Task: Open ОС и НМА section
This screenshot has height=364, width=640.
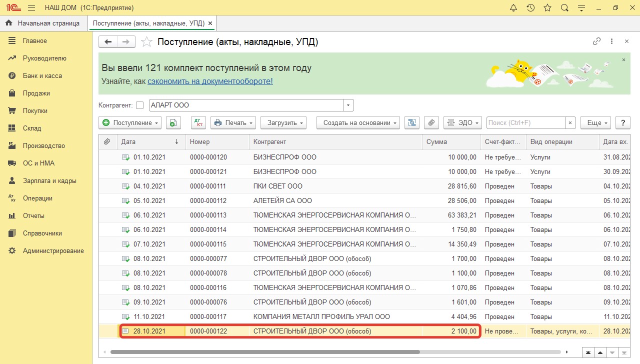Action: [x=38, y=163]
